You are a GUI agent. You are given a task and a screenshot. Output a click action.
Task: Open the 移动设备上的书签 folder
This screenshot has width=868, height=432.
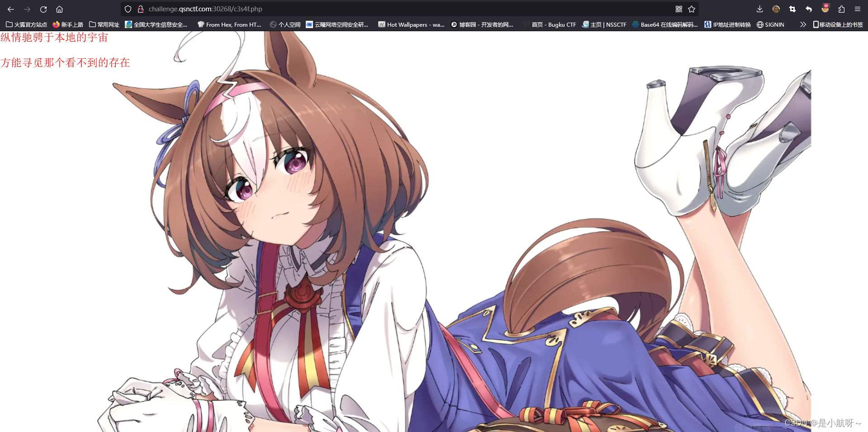point(838,24)
